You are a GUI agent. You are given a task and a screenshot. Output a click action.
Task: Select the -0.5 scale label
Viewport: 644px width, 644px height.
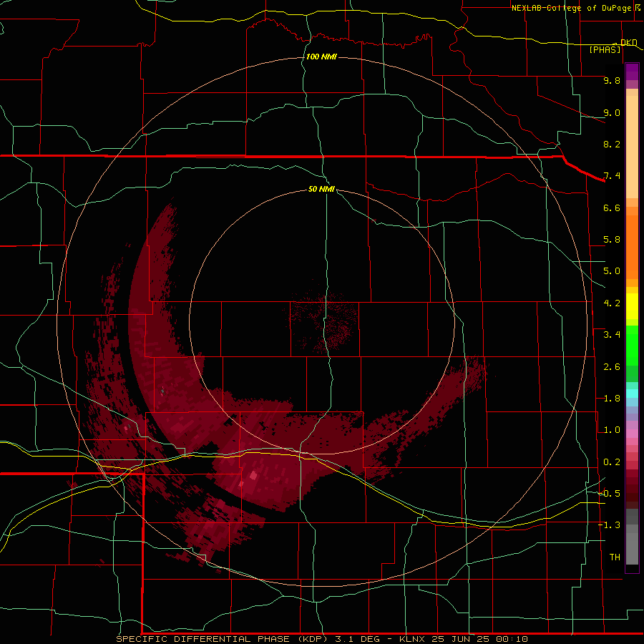(610, 494)
